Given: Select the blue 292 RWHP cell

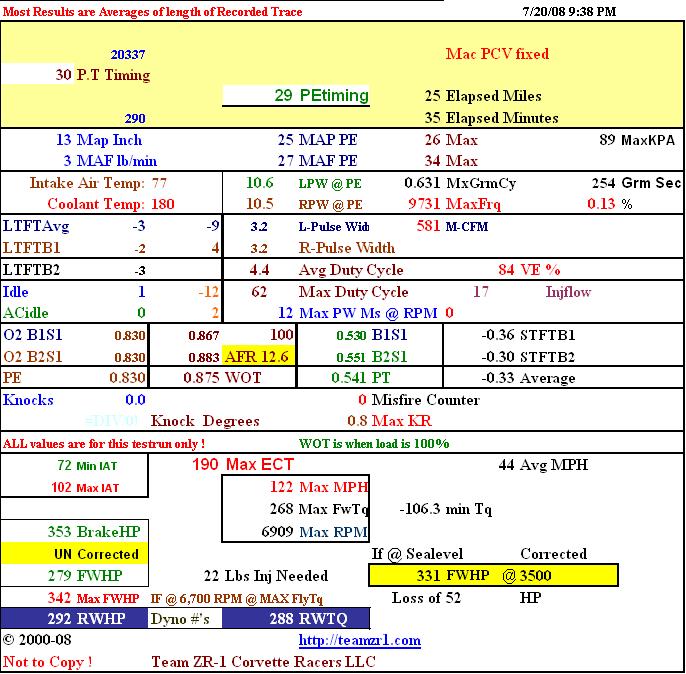Looking at the screenshot, I should click(74, 618).
